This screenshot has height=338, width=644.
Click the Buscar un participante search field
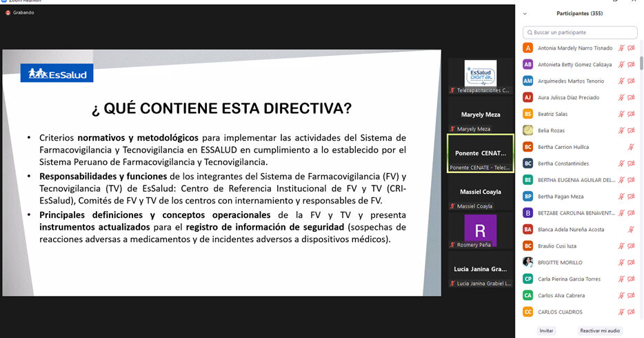pos(580,32)
